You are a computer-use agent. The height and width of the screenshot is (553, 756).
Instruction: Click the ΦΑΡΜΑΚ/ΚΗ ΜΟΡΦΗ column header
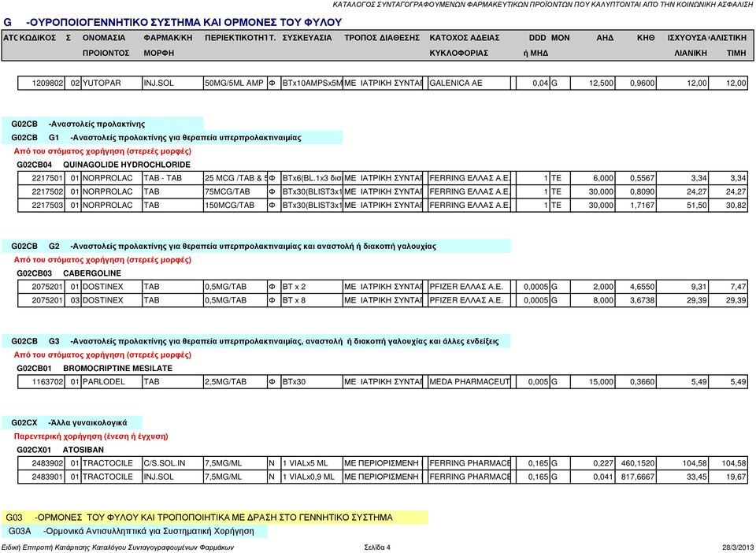coord(168,45)
